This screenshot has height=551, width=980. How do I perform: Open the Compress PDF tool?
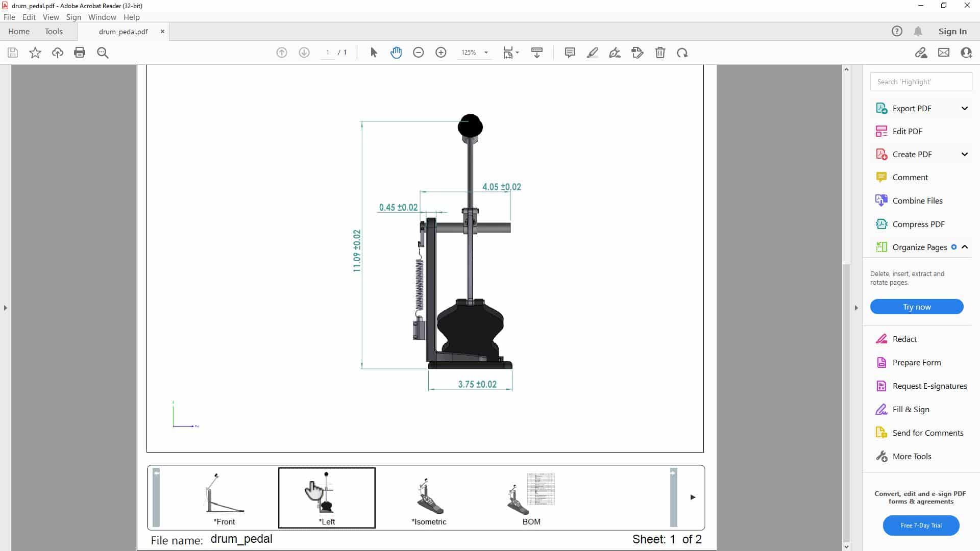917,224
